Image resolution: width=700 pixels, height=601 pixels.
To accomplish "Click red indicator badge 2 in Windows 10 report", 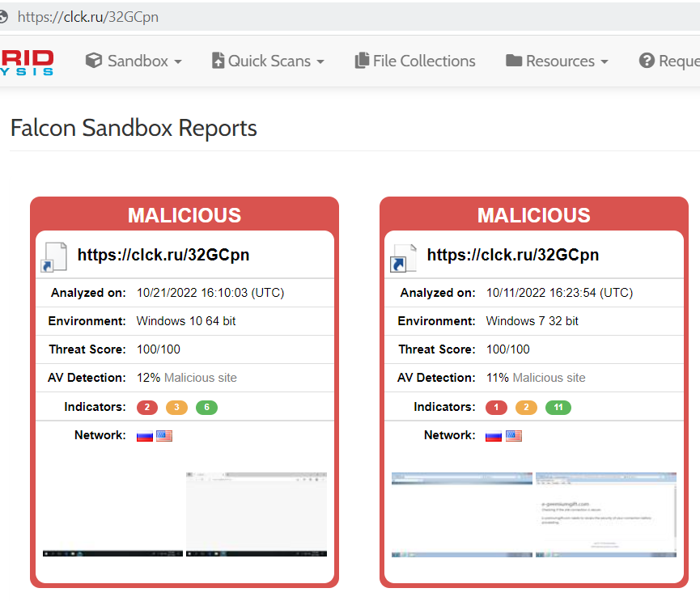I will click(x=147, y=407).
